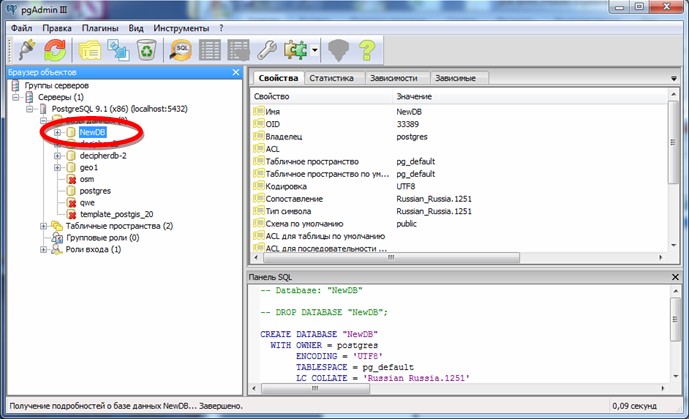This screenshot has width=689, height=419.
Task: Click the Maintenance wrench icon
Action: (268, 50)
